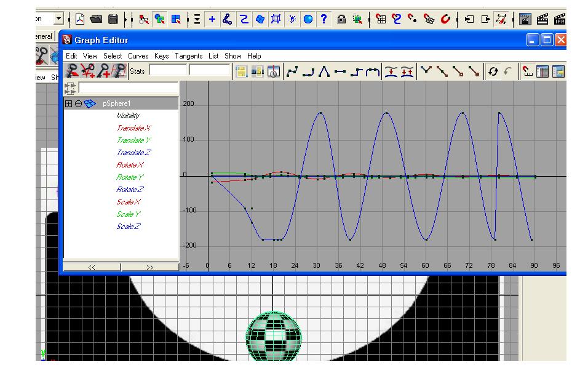
Task: Free the tangent weight
Action: pyautogui.click(x=458, y=71)
